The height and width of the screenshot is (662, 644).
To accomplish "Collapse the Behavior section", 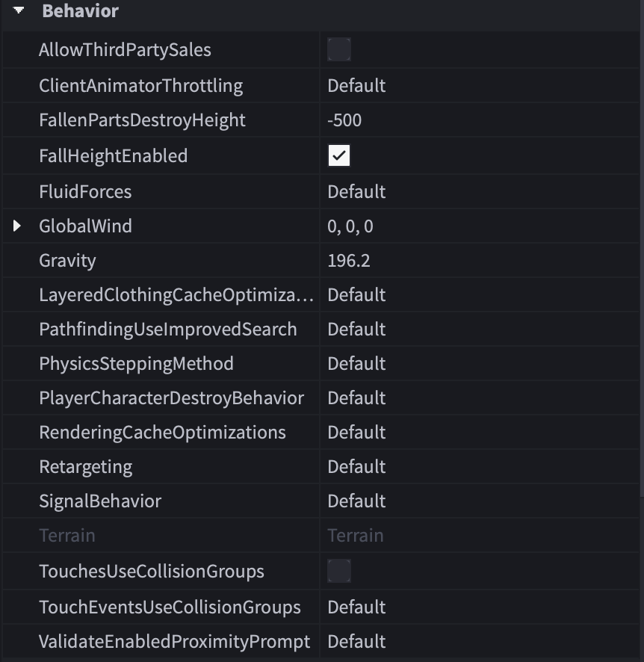I will 19,11.
